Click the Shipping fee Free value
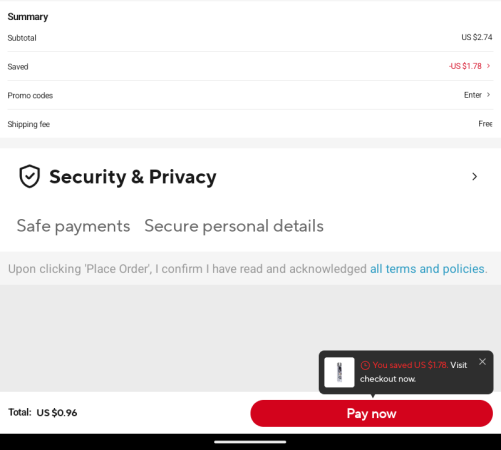Viewport: 501px width, 450px height. point(485,124)
